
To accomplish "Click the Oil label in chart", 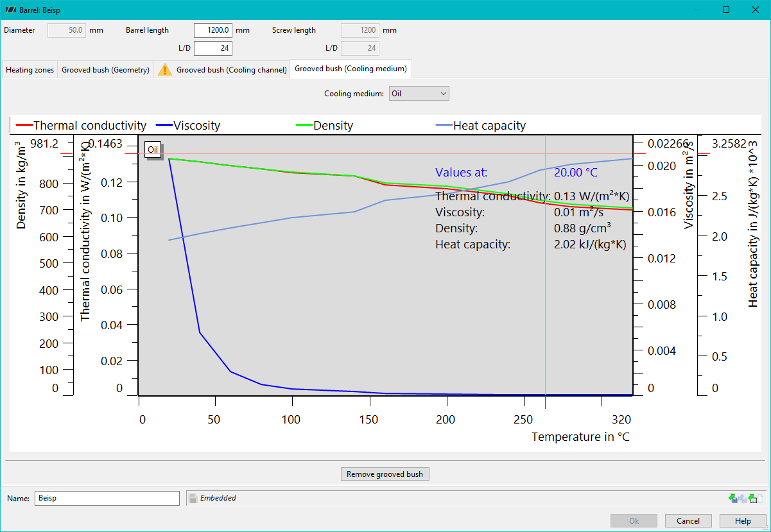I will (x=153, y=150).
